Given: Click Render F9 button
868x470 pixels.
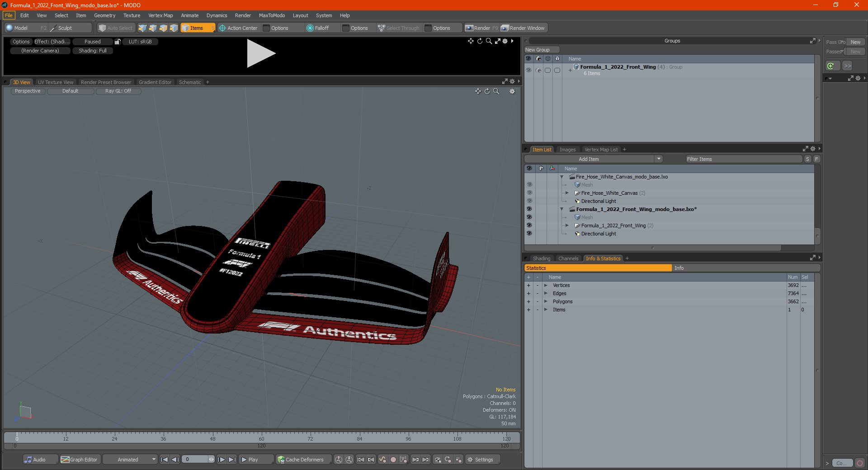Looking at the screenshot, I should click(481, 28).
